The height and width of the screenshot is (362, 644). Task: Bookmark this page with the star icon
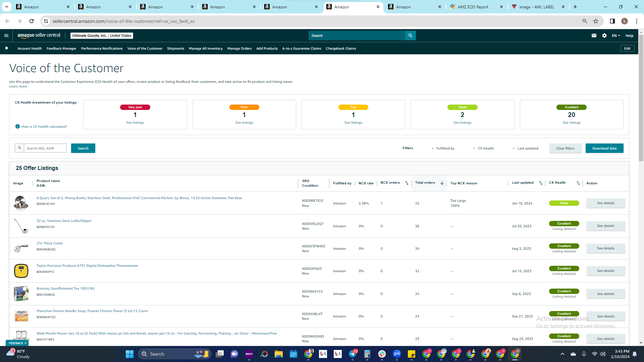[x=596, y=21]
